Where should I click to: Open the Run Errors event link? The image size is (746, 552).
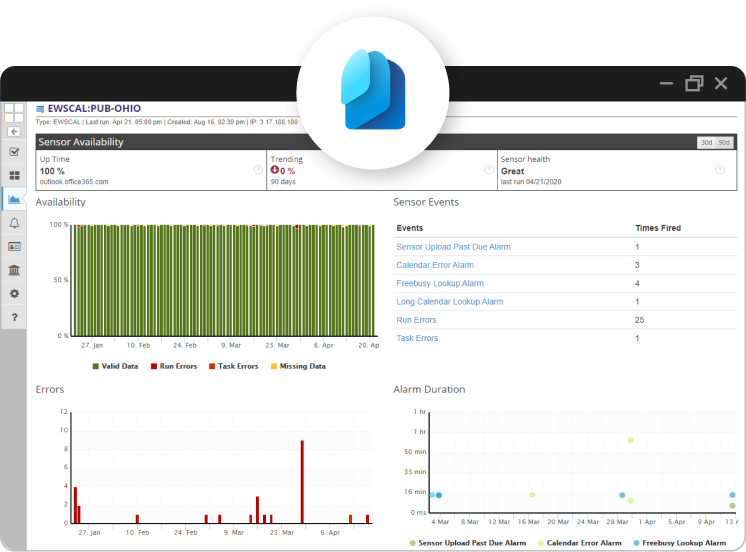point(416,320)
